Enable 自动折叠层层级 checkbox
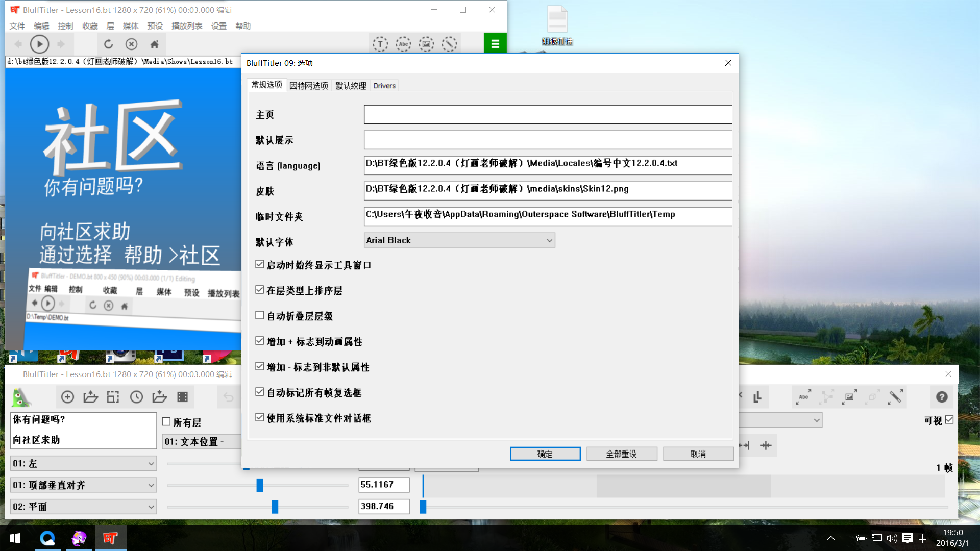 click(x=260, y=315)
